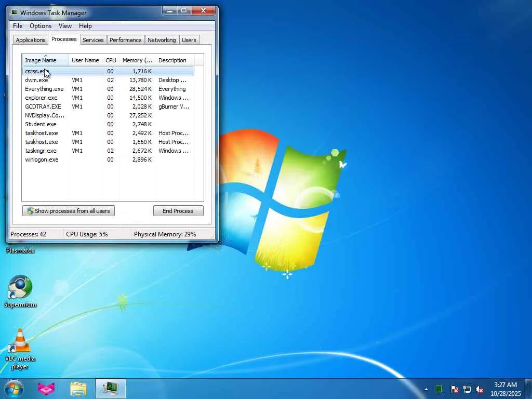
Task: Switch to the Networking tab
Action: click(162, 40)
